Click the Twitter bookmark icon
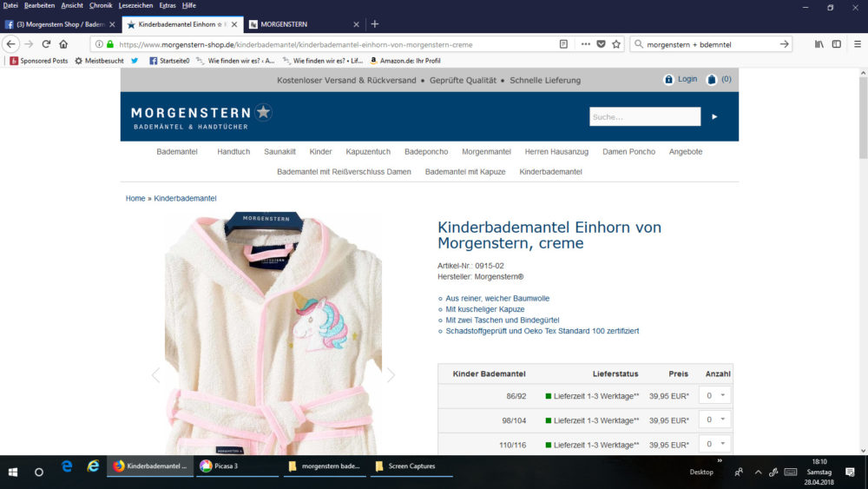868x489 pixels. [135, 61]
